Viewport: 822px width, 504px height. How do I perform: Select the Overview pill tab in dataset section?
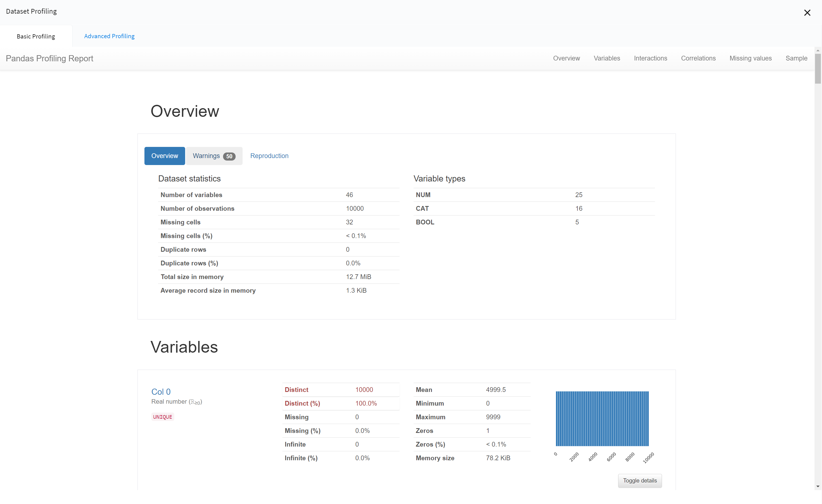(x=165, y=156)
